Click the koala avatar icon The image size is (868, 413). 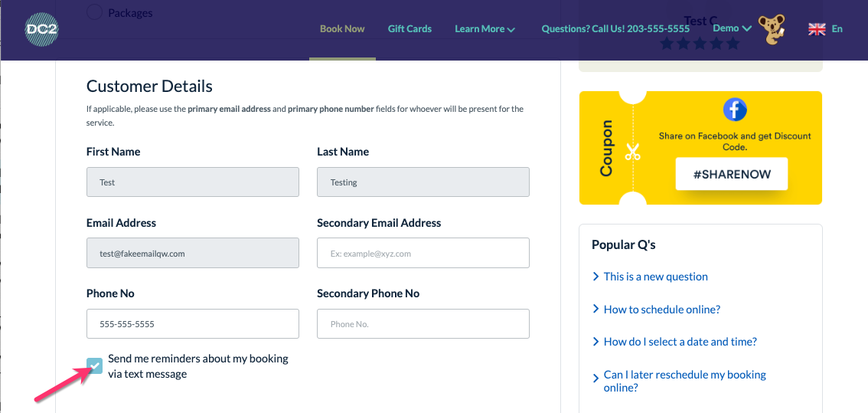pyautogui.click(x=772, y=30)
